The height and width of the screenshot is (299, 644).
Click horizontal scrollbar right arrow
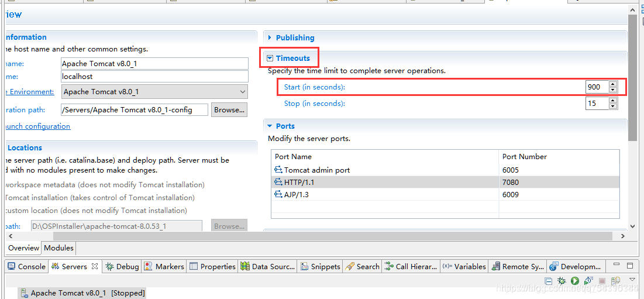pyautogui.click(x=622, y=236)
